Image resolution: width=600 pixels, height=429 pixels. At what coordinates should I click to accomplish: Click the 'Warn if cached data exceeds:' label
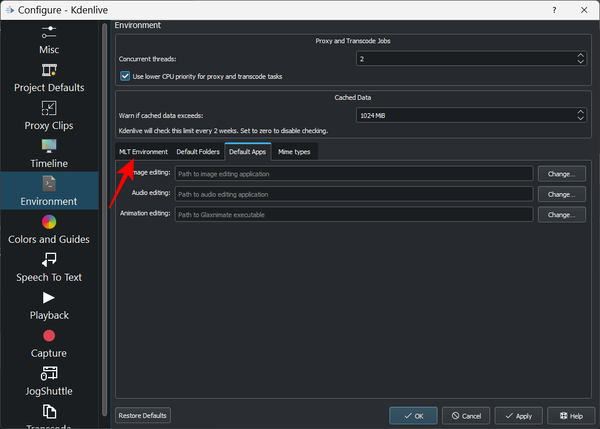pos(161,116)
